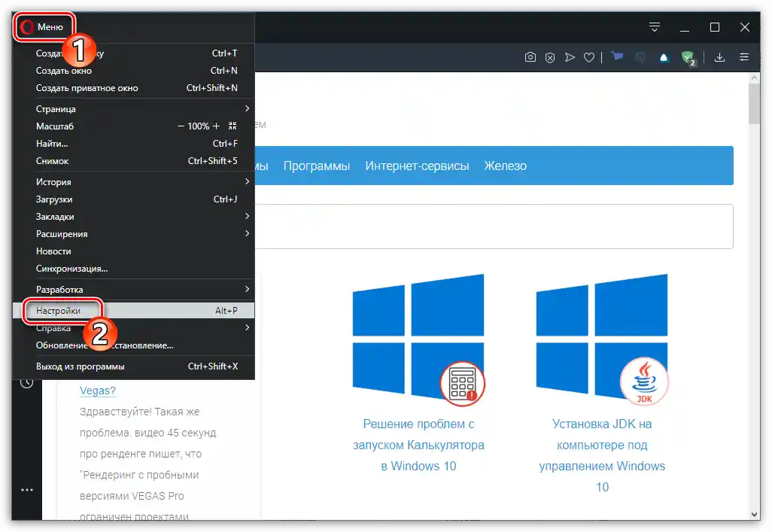Viewport: 772px width, 532px height.
Task: Open Новости from the menu
Action: click(x=133, y=251)
